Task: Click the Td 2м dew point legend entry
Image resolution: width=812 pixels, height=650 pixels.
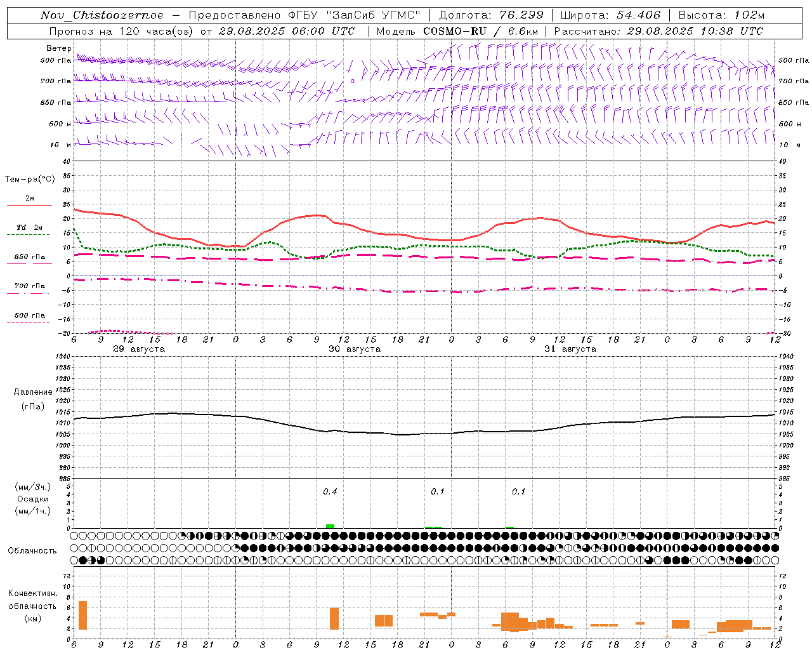Action: click(x=29, y=227)
